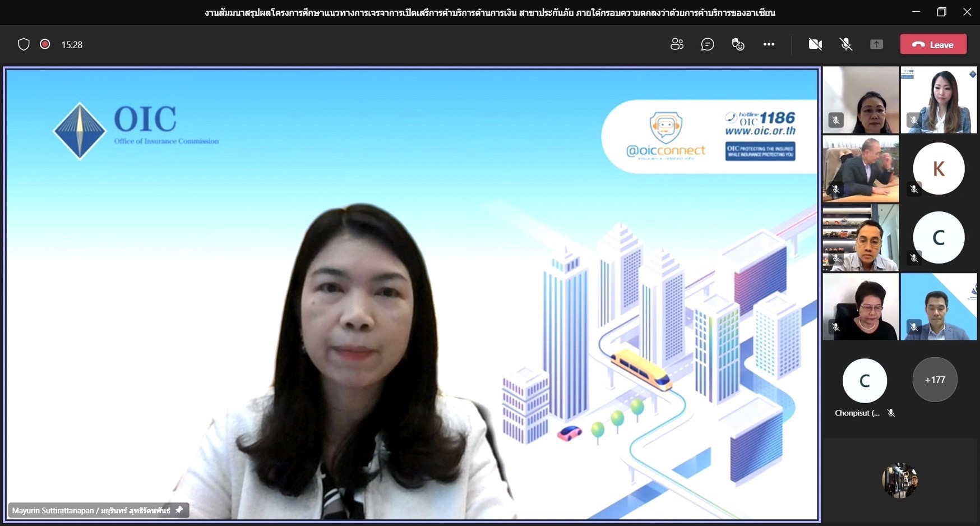Screen dimensions: 980x526
Task: Click the shield security icon
Action: coord(24,44)
